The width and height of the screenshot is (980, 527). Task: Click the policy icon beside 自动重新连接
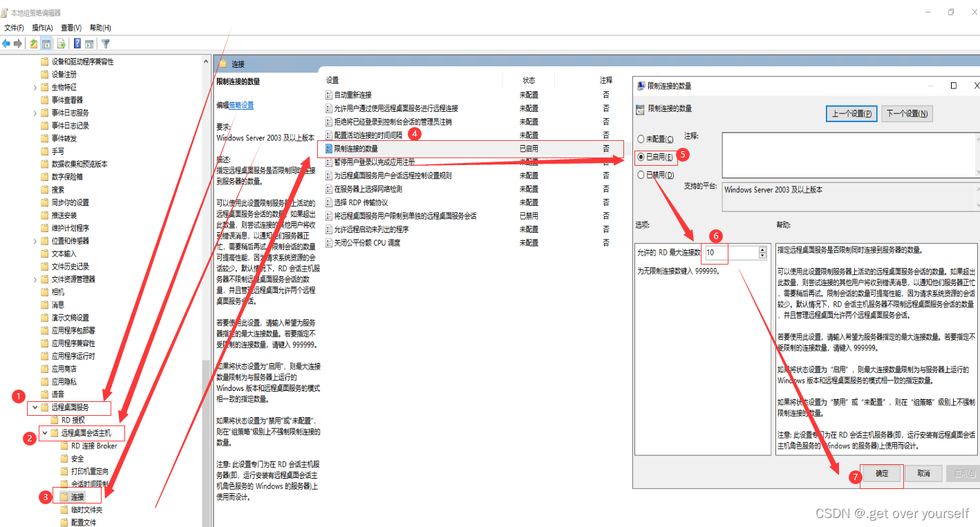[x=329, y=95]
